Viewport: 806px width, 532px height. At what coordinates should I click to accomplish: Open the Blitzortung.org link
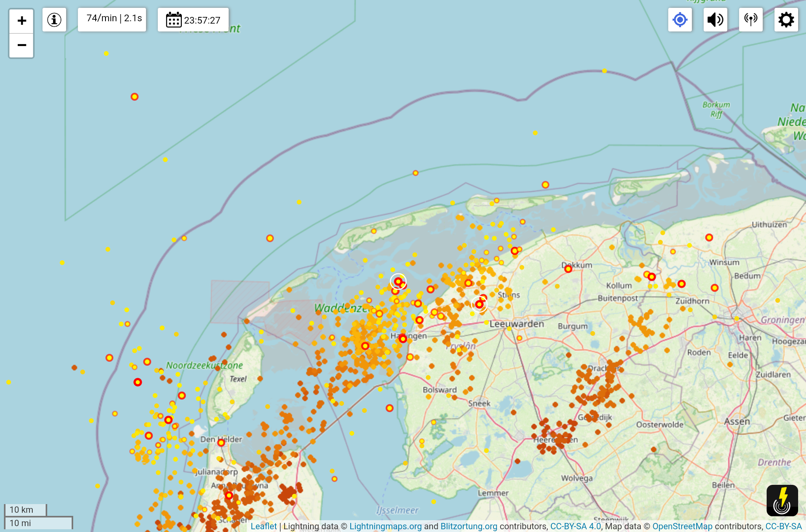point(469,526)
